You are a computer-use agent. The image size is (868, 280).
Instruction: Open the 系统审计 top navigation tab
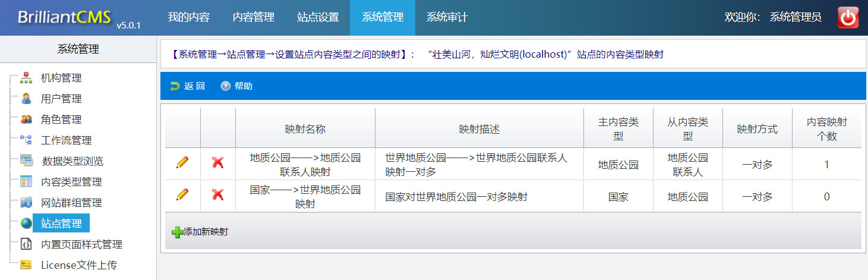[x=447, y=17]
